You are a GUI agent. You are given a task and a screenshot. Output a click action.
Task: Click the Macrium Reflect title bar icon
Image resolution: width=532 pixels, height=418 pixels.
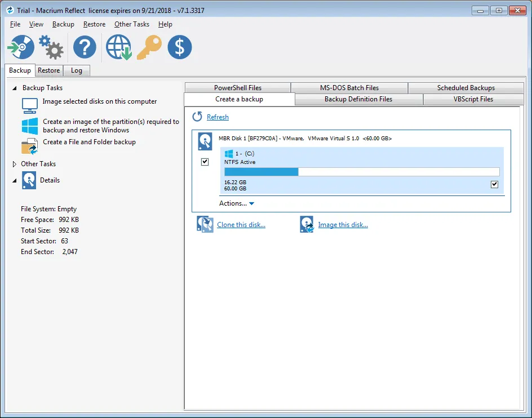point(10,10)
